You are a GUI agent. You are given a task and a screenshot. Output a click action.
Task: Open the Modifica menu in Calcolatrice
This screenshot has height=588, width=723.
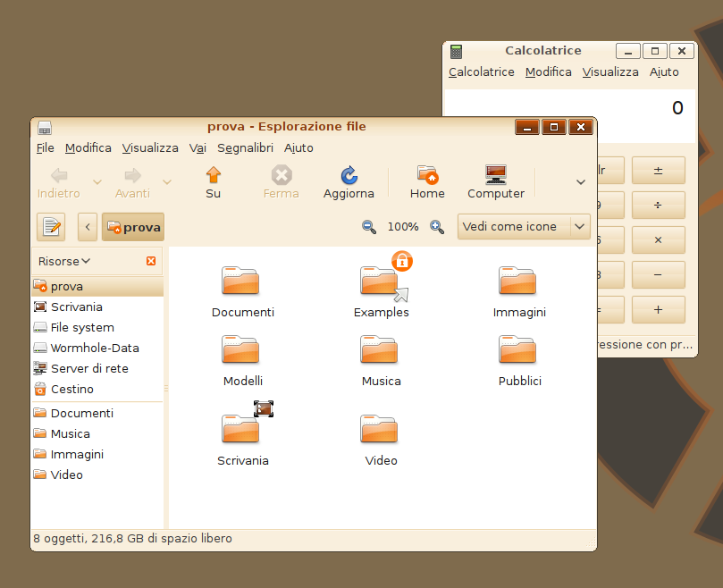(x=548, y=72)
